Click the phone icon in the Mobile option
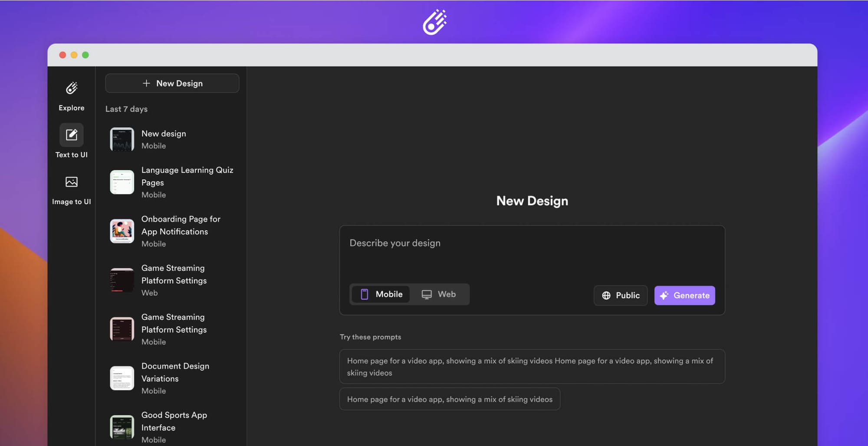The image size is (868, 446). (365, 294)
